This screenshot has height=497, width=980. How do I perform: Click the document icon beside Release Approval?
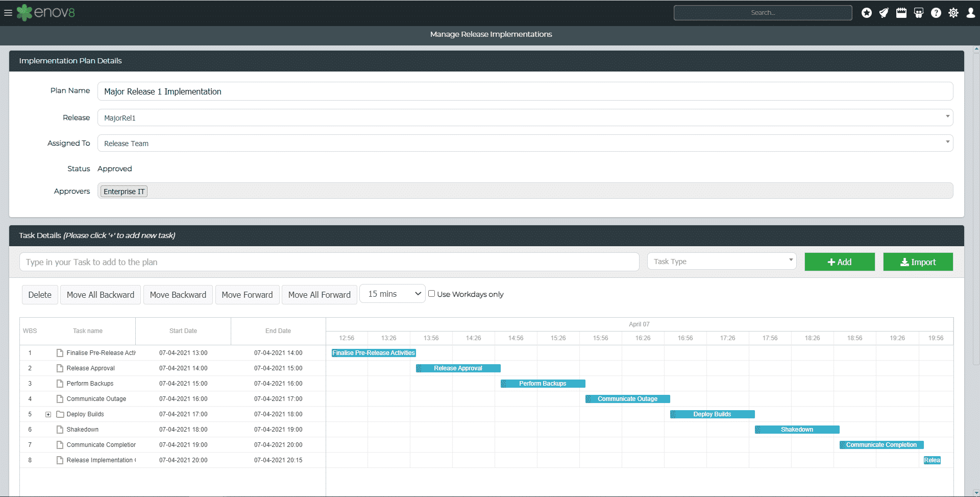tap(60, 368)
